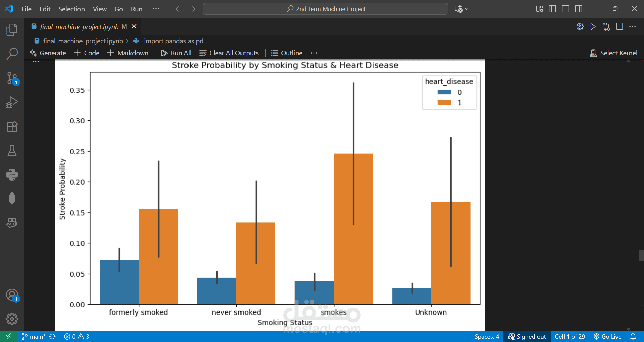The width and height of the screenshot is (644, 342).
Task: Open the Selection menu
Action: [71, 9]
